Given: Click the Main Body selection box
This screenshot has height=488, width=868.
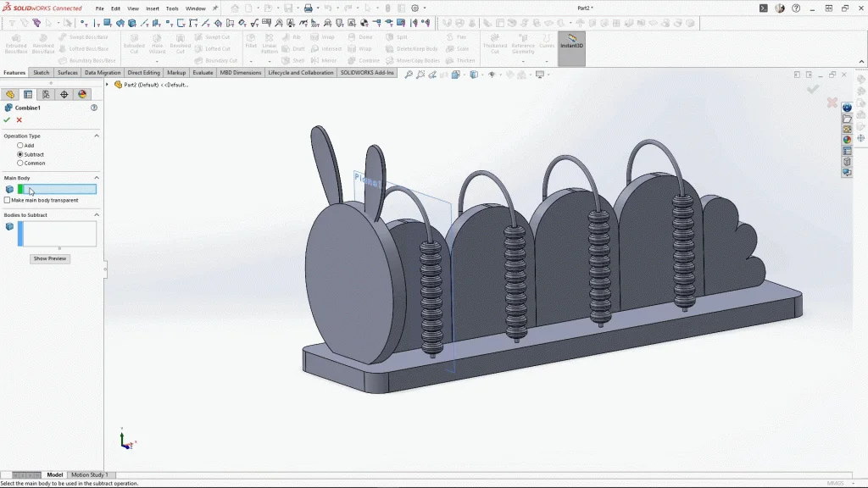Looking at the screenshot, I should tap(58, 189).
